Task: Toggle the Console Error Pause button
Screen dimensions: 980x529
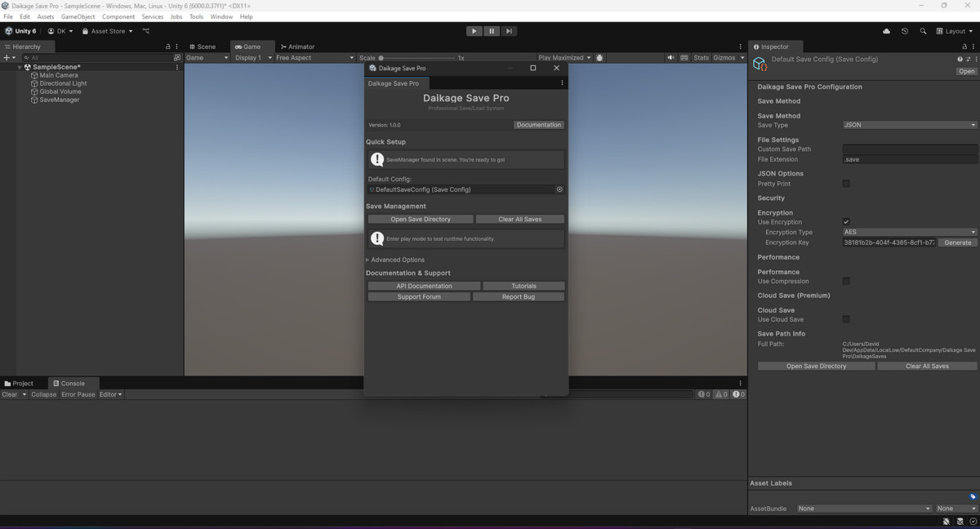Action: tap(78, 394)
